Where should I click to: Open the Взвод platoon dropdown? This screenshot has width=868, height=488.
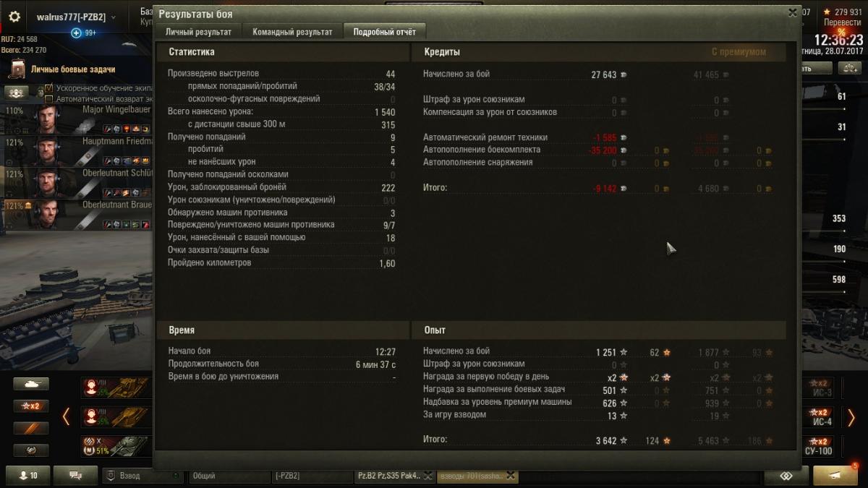(143, 476)
